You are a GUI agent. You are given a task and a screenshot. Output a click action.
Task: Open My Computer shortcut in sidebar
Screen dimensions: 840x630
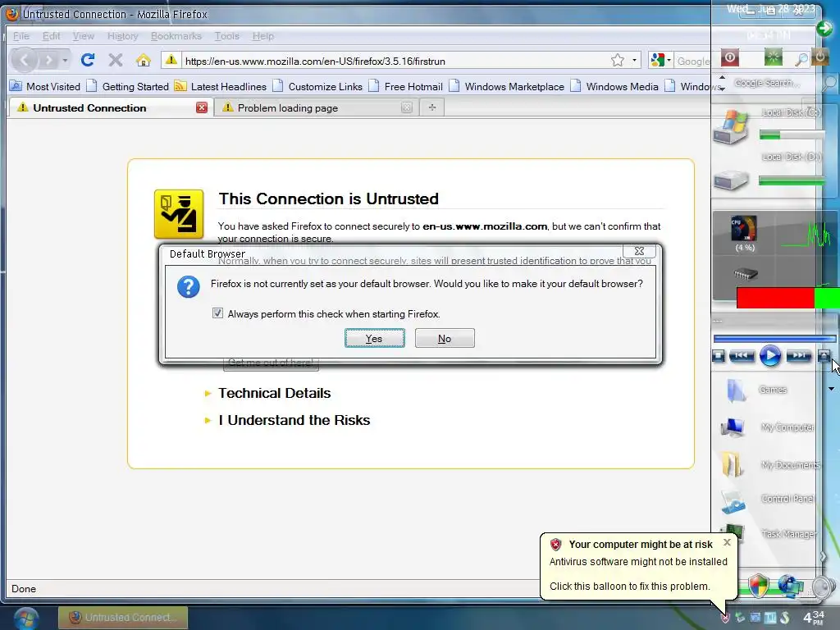coord(733,427)
